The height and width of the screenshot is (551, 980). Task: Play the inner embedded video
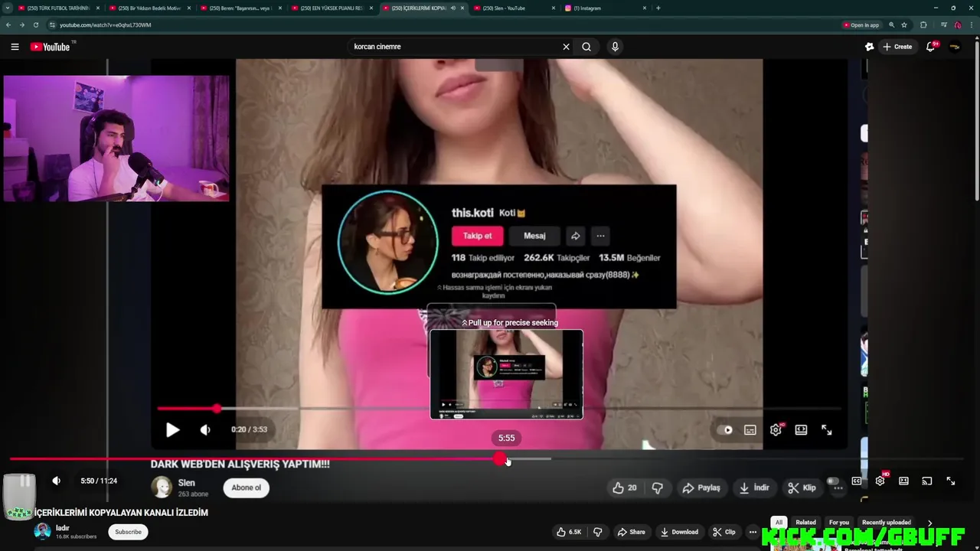point(172,430)
